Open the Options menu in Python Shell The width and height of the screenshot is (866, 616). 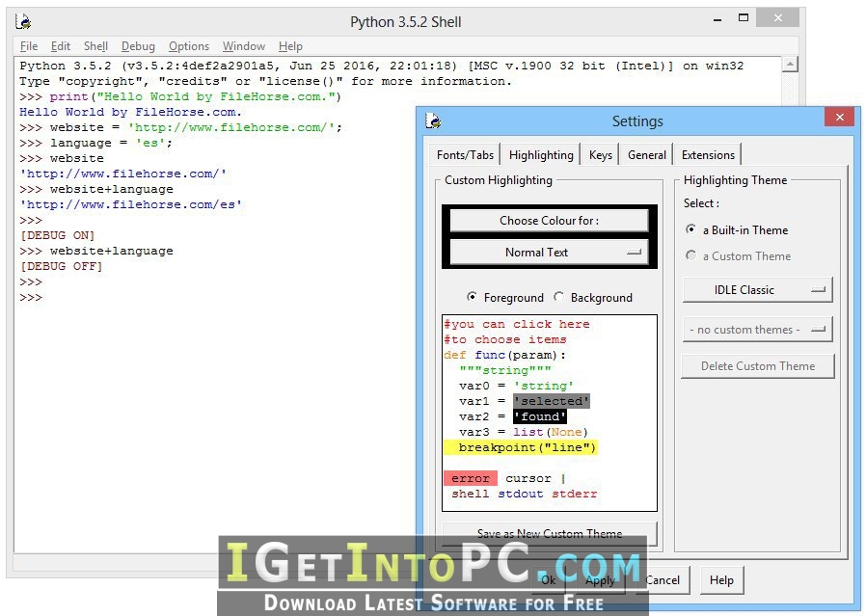click(189, 46)
